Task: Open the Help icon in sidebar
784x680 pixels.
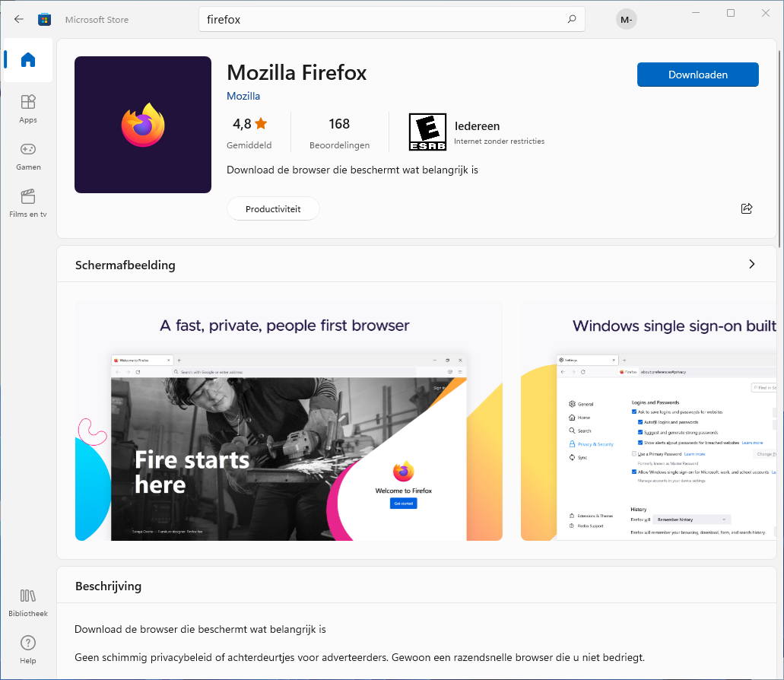Action: 28,649
